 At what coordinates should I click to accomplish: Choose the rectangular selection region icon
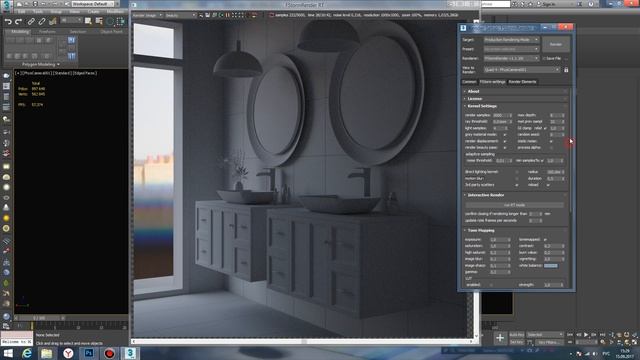point(120,21)
